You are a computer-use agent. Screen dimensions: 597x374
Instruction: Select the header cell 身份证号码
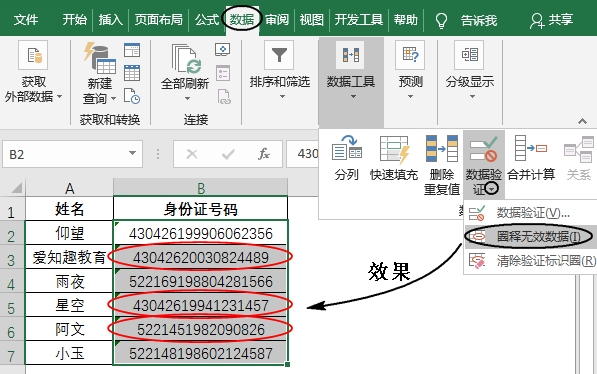[201, 208]
